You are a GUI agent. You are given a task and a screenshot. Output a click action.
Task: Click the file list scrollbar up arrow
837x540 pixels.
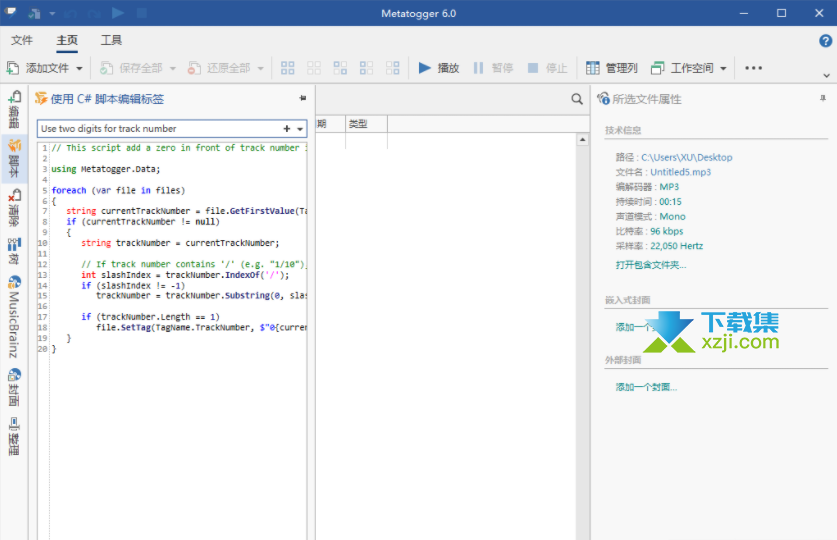pyautogui.click(x=582, y=140)
